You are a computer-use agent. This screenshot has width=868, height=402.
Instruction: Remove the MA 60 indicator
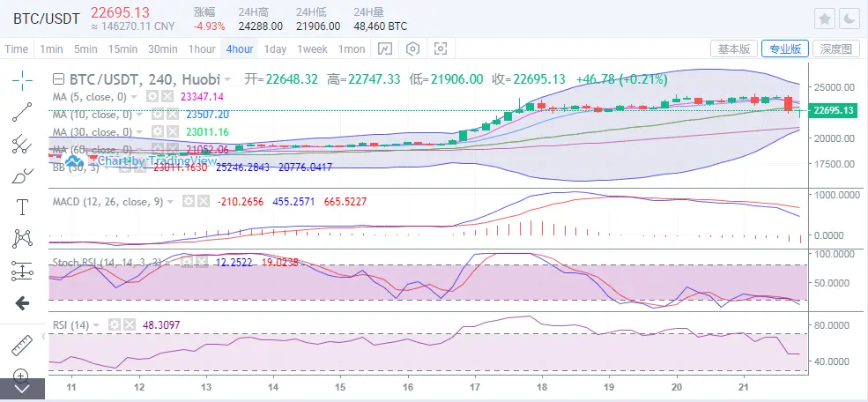172,150
